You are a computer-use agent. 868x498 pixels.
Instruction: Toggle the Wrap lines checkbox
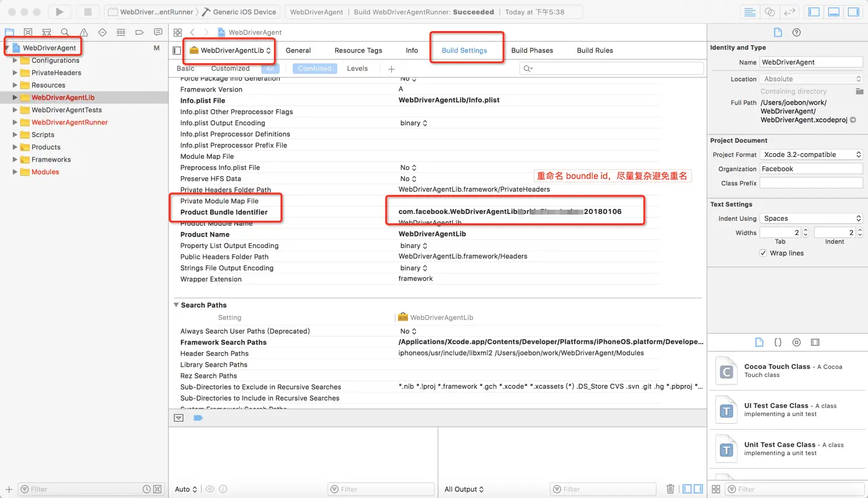click(763, 253)
